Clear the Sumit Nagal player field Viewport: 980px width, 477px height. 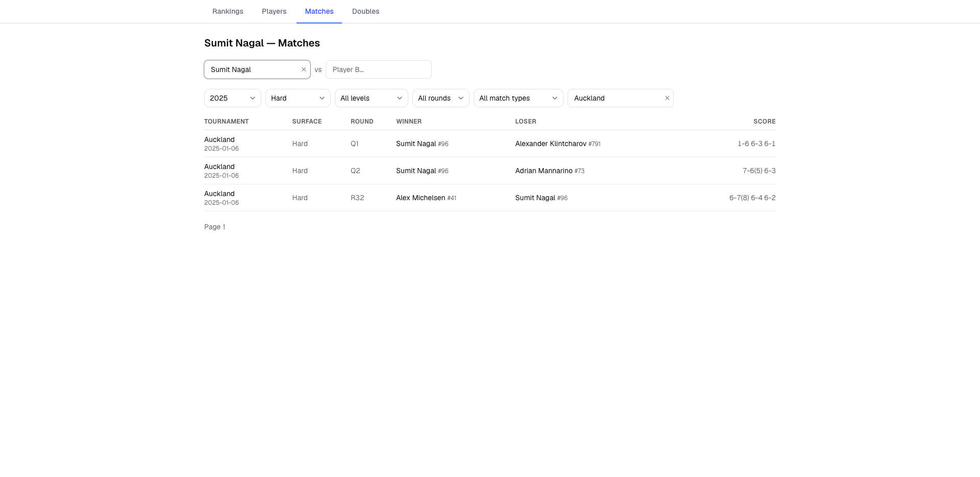point(304,69)
